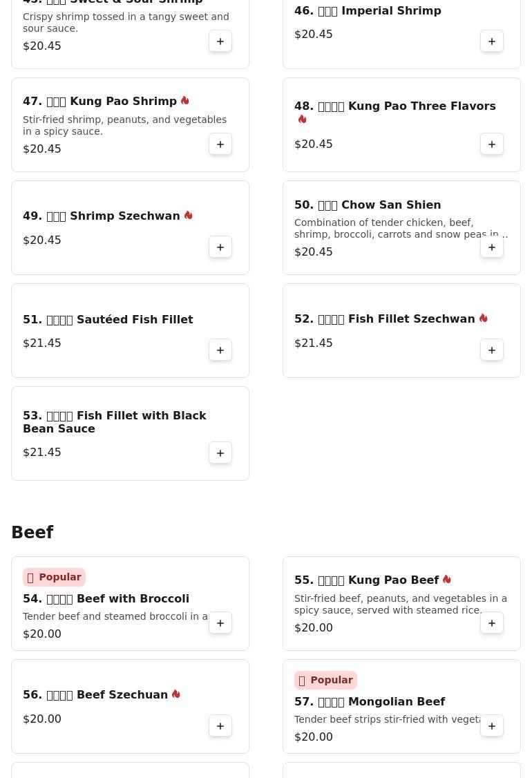Open Chow San Shien description text
This screenshot has height=778, width=532.
coord(401,228)
